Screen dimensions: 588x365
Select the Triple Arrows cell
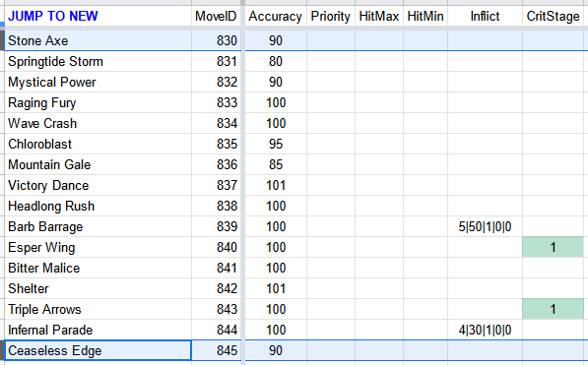point(98,309)
